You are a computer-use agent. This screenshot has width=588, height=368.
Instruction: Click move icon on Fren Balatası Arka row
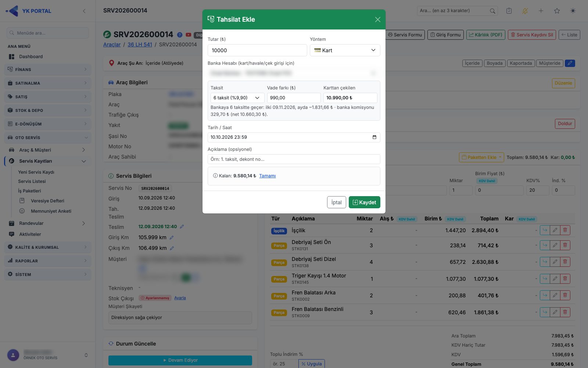[x=545, y=296]
